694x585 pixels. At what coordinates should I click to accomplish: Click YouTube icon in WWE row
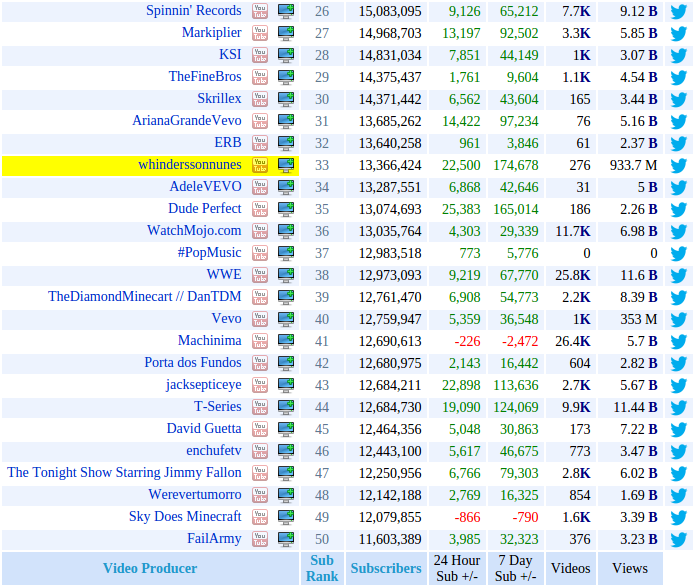pos(260,275)
